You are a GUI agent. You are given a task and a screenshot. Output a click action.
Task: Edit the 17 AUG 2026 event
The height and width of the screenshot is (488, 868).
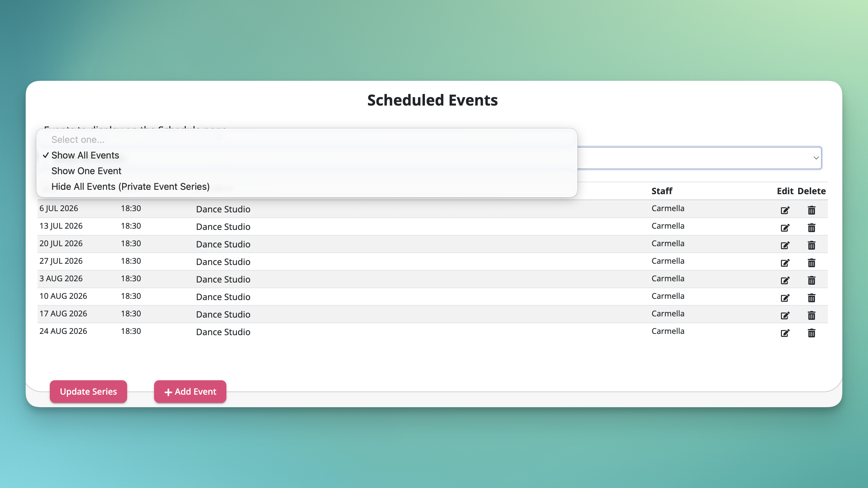point(785,315)
